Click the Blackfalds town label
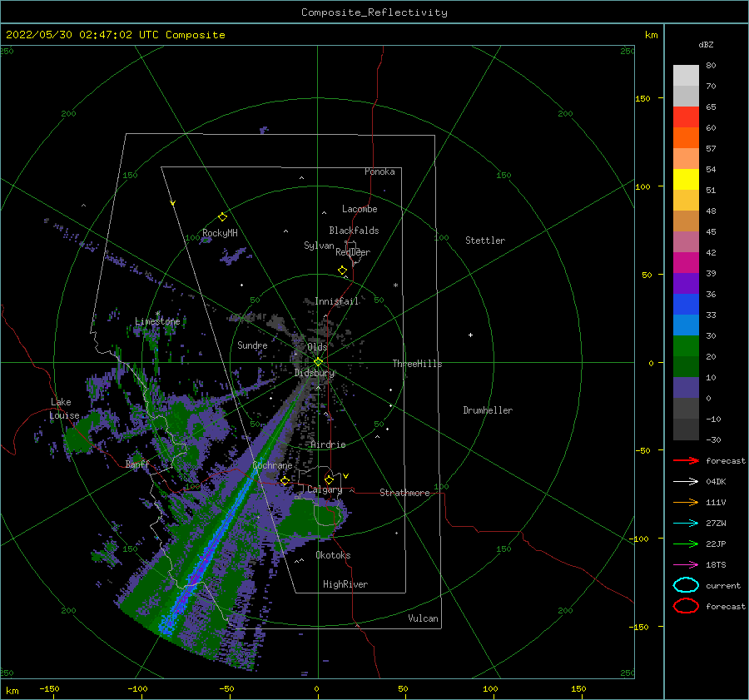Image resolution: width=749 pixels, height=700 pixels. click(x=354, y=231)
